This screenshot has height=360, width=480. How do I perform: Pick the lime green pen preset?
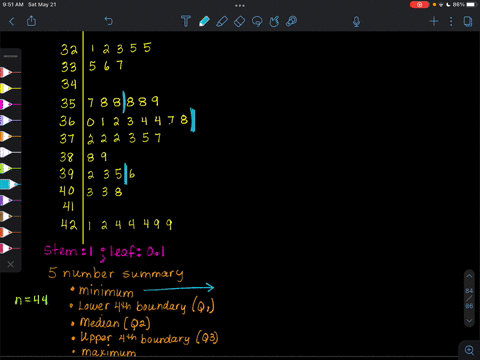pyautogui.click(x=10, y=168)
